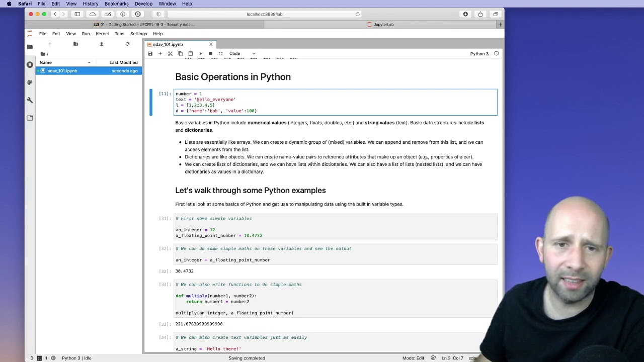Click 'Mode: Edit' in status bar

tap(413, 358)
